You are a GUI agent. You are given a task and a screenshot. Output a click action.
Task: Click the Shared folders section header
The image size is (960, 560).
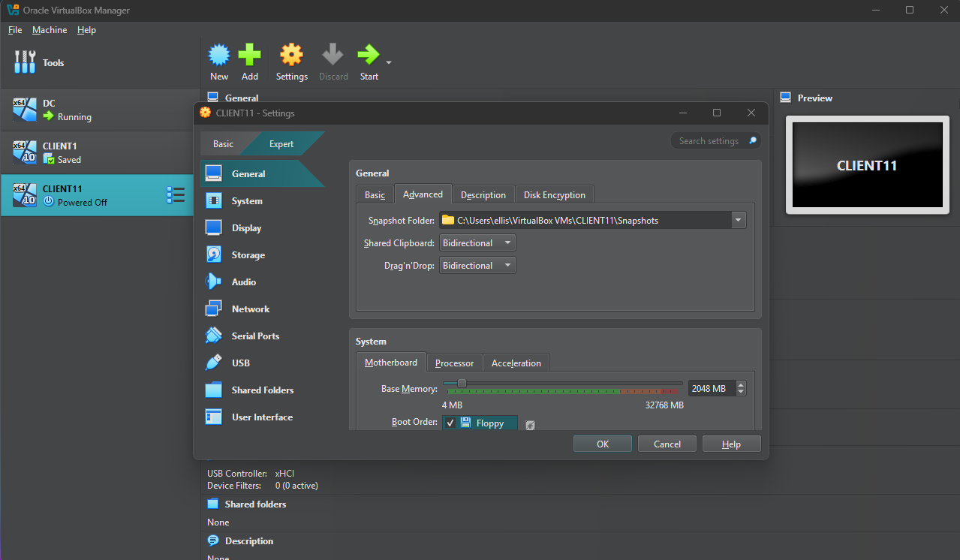(255, 504)
